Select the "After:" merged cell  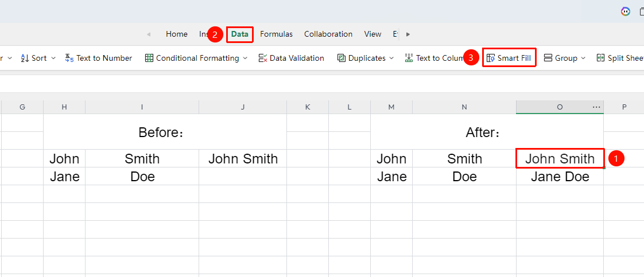(487, 132)
